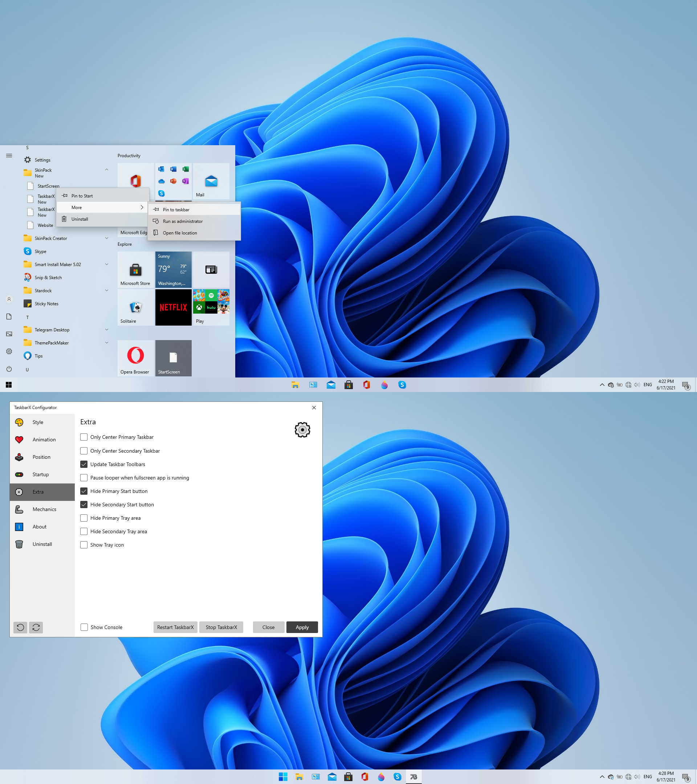Image resolution: width=697 pixels, height=784 pixels.
Task: Click the Mechanics icon in TaskbarX sidebar
Action: click(20, 509)
